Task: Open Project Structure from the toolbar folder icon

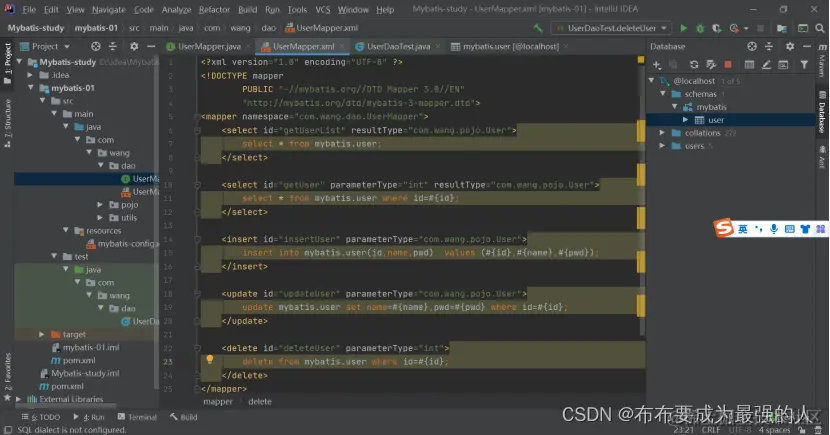Action: coord(781,28)
